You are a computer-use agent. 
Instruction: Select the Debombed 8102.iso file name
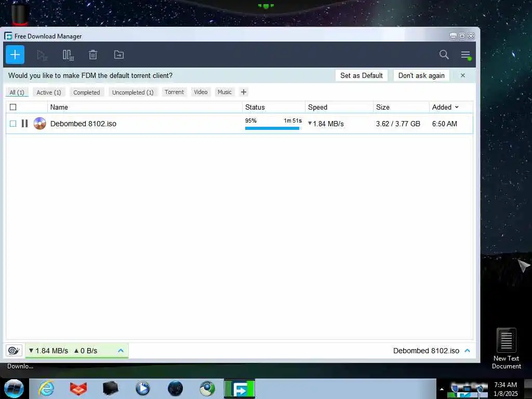click(83, 124)
